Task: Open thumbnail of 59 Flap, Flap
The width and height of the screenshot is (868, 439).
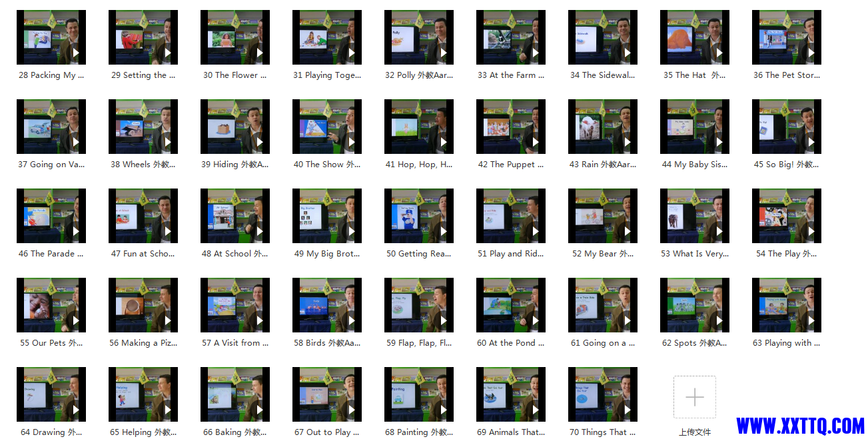Action: click(419, 305)
